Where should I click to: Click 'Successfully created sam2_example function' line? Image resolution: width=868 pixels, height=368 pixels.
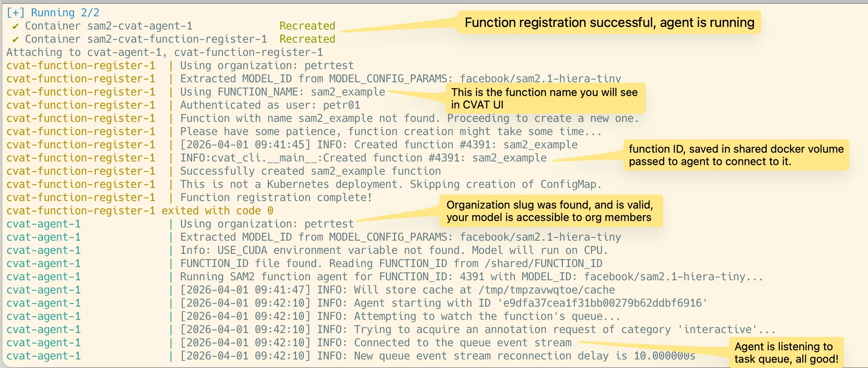click(311, 171)
